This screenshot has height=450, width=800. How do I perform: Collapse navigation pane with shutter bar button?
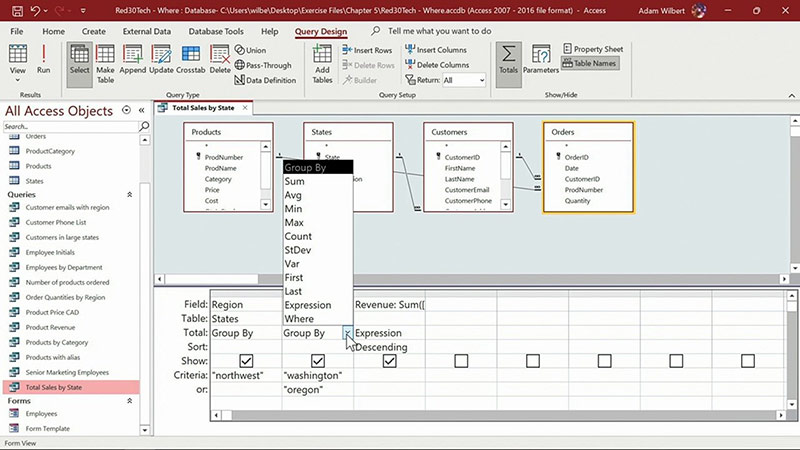141,110
